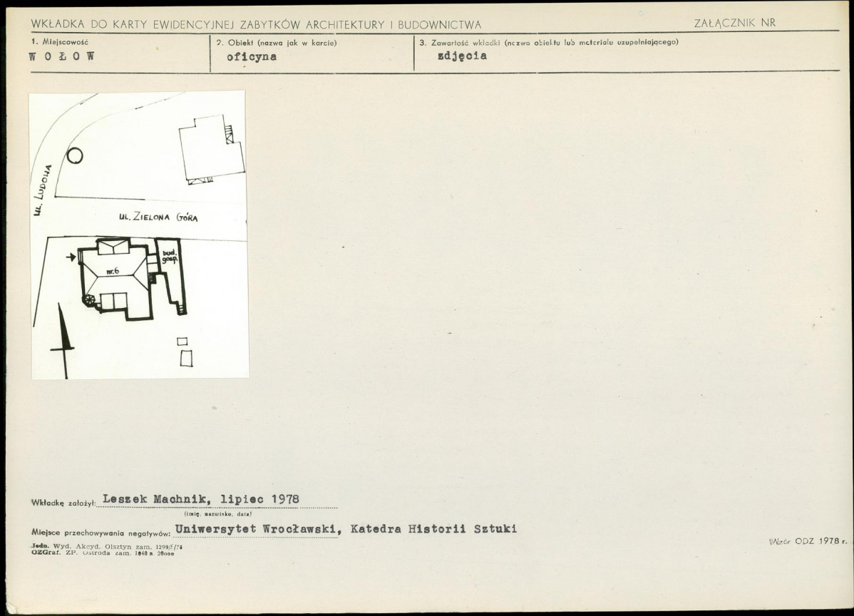
Task: Click the '3. Zawartość wkładki' field label
Action: [549, 42]
